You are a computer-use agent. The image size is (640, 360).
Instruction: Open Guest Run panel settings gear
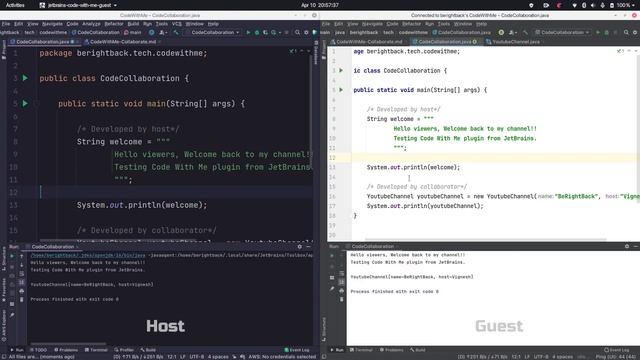point(627,246)
